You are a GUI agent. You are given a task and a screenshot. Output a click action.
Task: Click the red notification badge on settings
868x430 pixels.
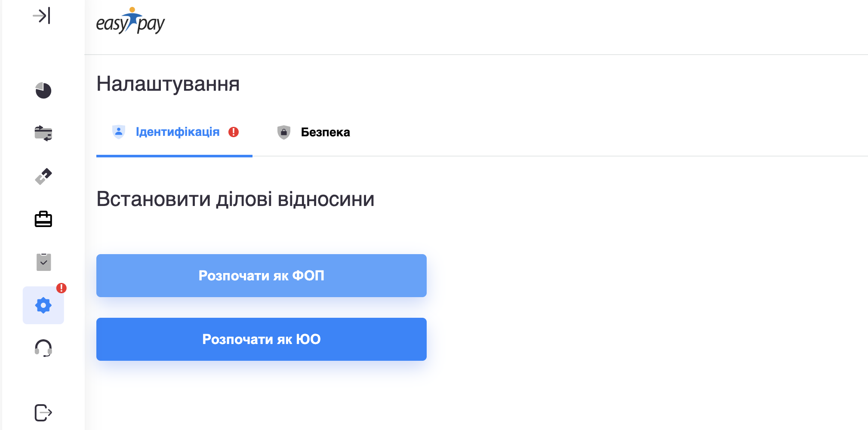pos(62,288)
